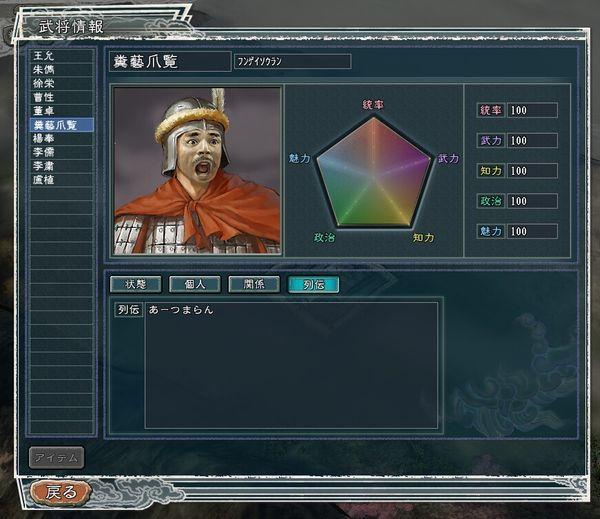Select 朱儁 in the officer list
Image resolution: width=600 pixels, height=519 pixels.
click(x=61, y=70)
